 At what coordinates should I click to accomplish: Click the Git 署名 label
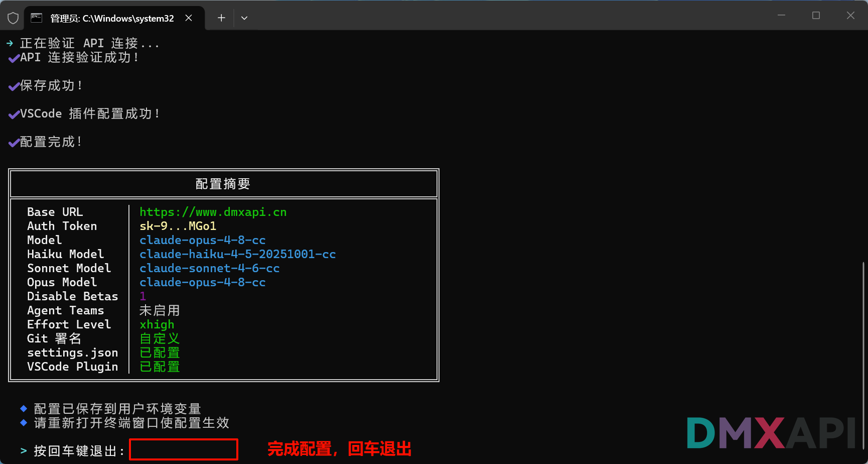(x=54, y=338)
